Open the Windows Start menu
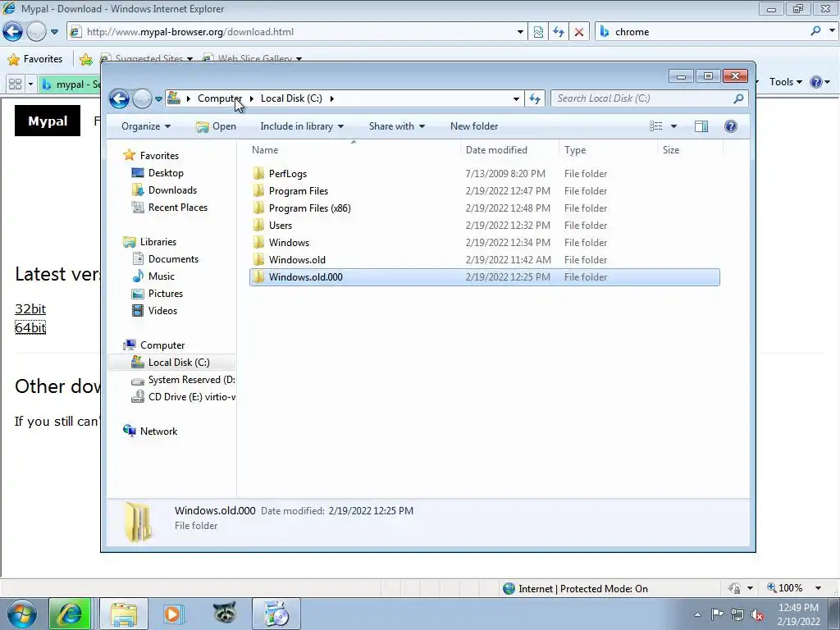The width and height of the screenshot is (840, 630). coord(21,614)
